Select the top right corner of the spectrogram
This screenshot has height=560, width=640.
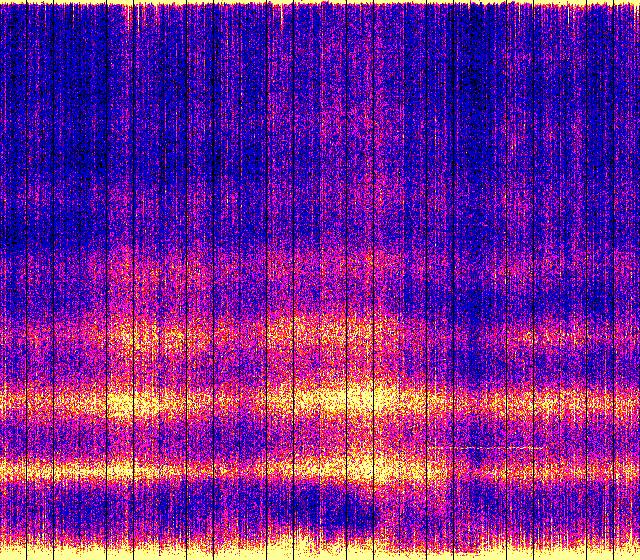(x=637, y=3)
